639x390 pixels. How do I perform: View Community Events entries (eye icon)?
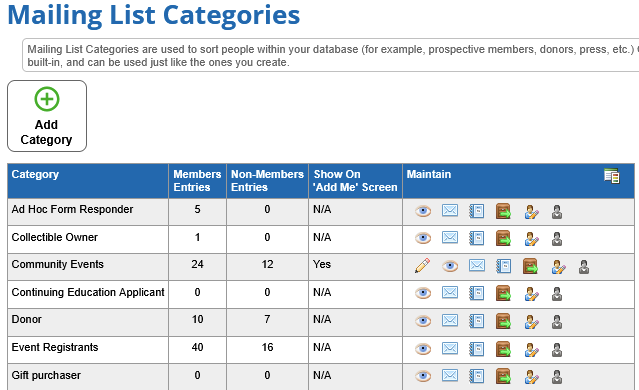(x=450, y=267)
